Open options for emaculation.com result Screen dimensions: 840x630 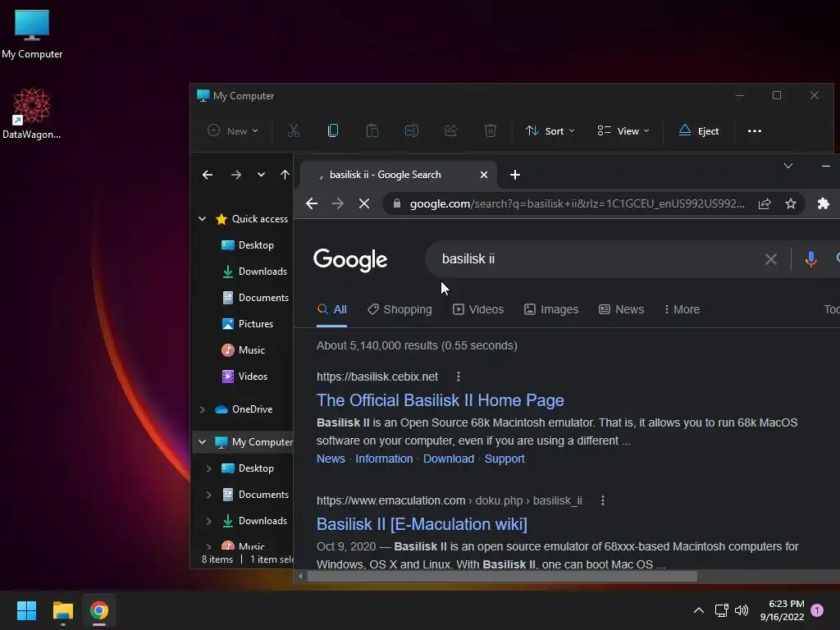point(603,500)
